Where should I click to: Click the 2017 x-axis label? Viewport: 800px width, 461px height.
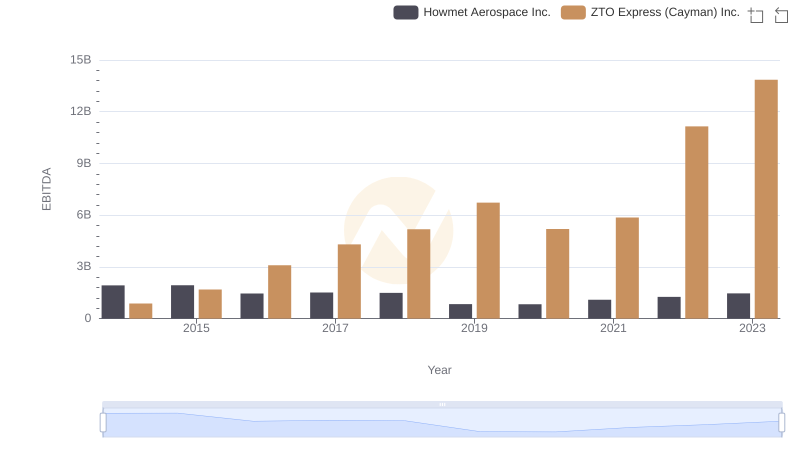point(335,328)
